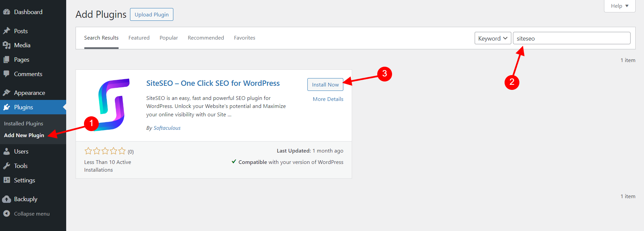644x231 pixels.
Task: Click the '(0)' rating count text
Action: [131, 152]
